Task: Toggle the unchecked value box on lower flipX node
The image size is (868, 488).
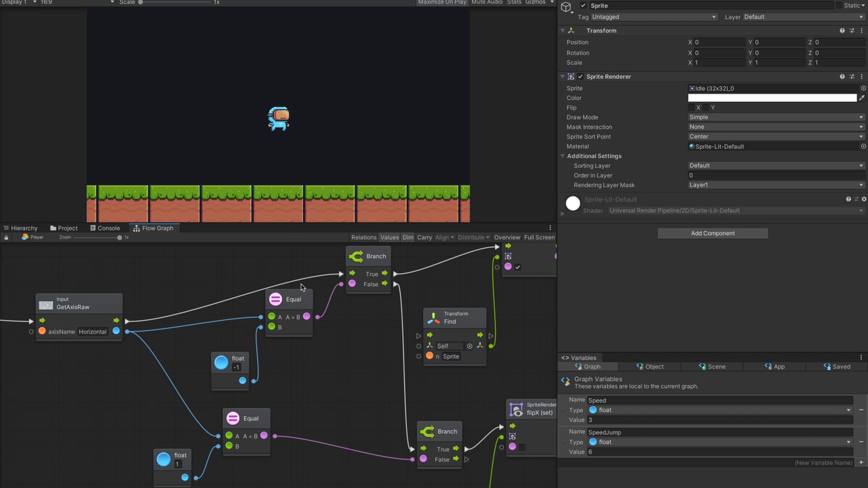Action: [521, 447]
